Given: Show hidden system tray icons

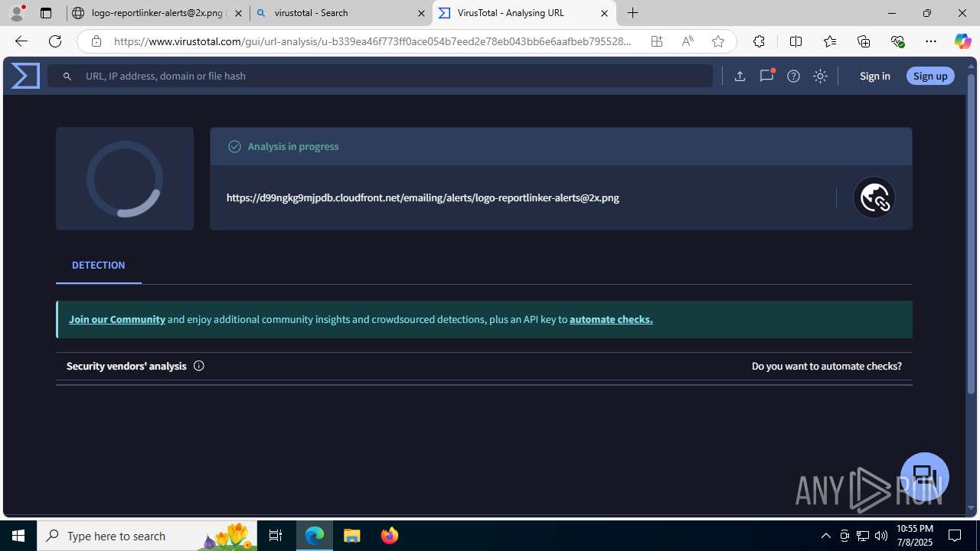Looking at the screenshot, I should pyautogui.click(x=826, y=536).
